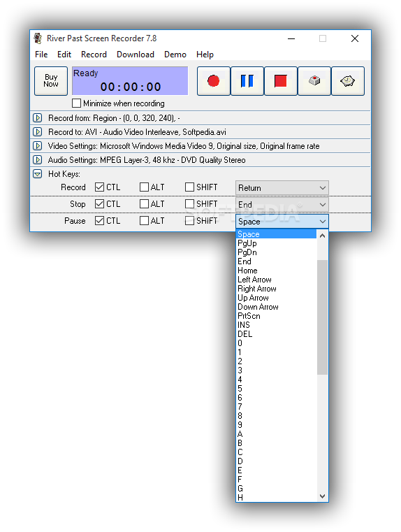This screenshot has height=532, width=401.
Task: Select DEL in the key list
Action: (x=276, y=334)
